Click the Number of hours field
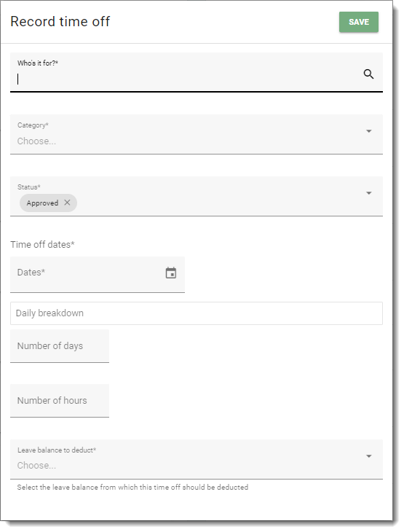This screenshot has width=404, height=532. [x=60, y=401]
